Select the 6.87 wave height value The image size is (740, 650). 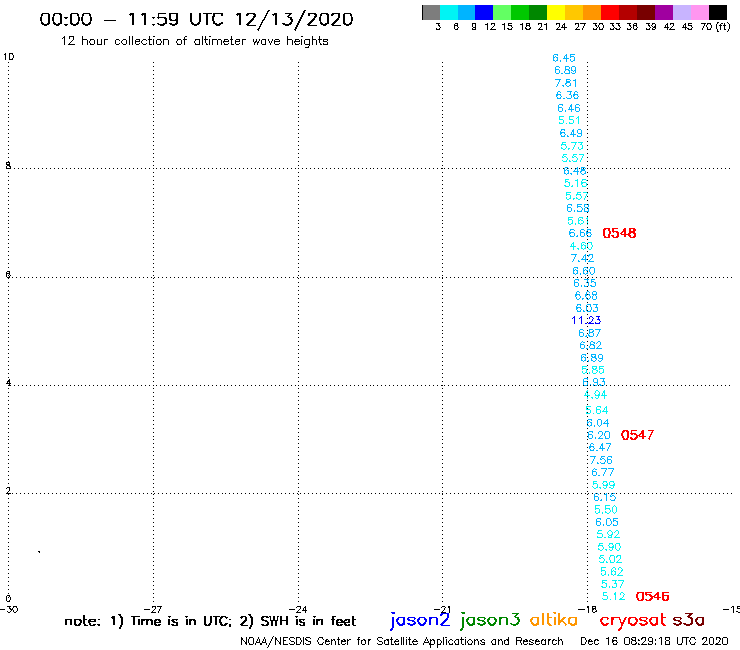point(590,333)
